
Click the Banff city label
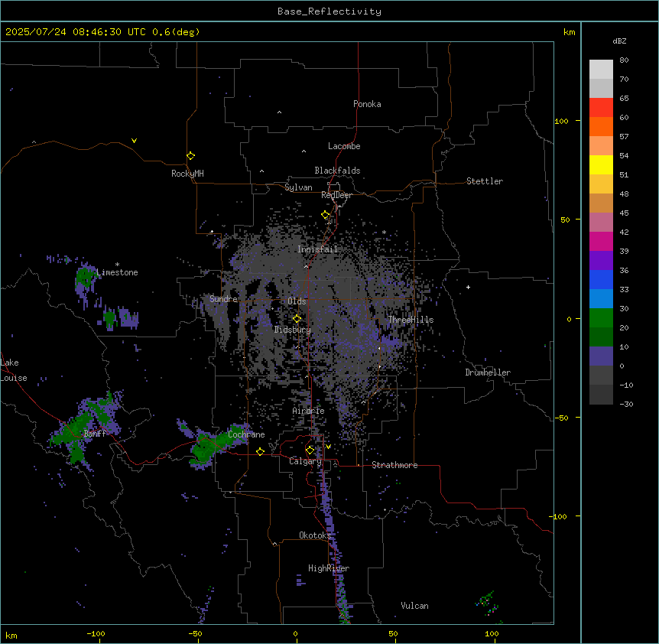point(96,434)
